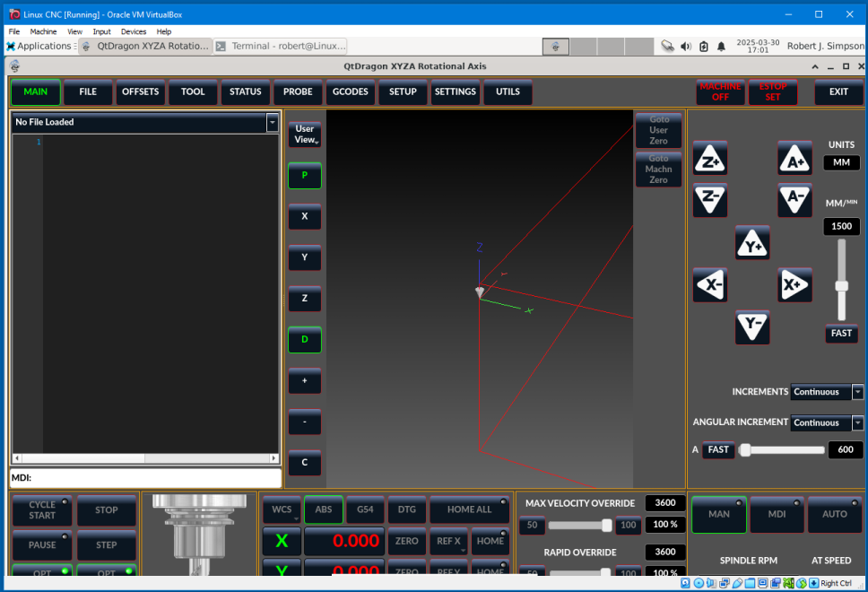Image resolution: width=868 pixels, height=592 pixels.
Task: Jog Y axis positive with Y+
Action: pos(752,243)
